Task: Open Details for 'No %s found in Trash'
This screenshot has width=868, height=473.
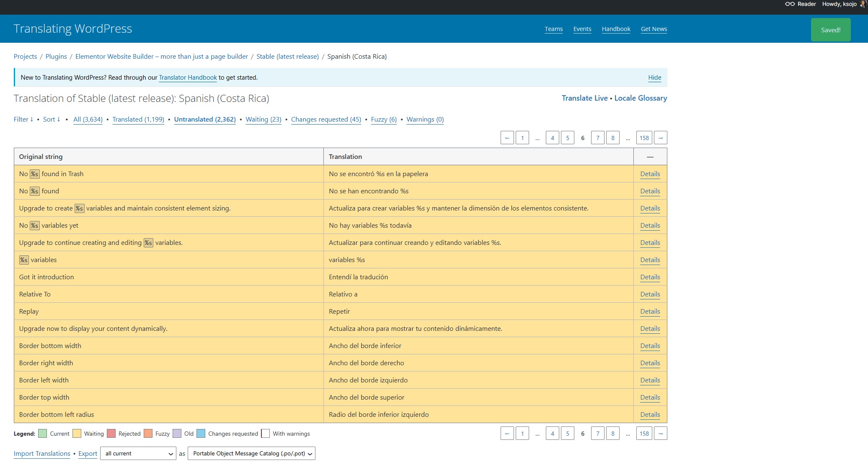Action: [650, 174]
